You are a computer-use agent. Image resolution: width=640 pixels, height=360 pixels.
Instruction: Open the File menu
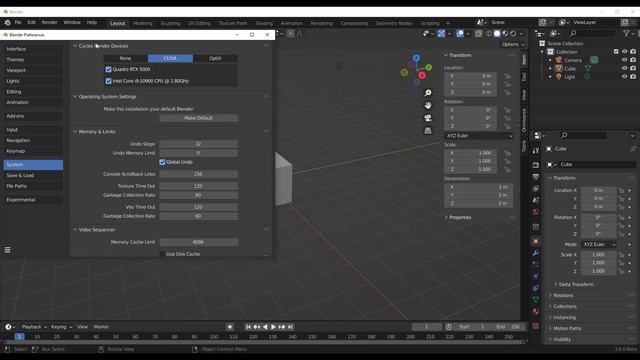pyautogui.click(x=18, y=22)
